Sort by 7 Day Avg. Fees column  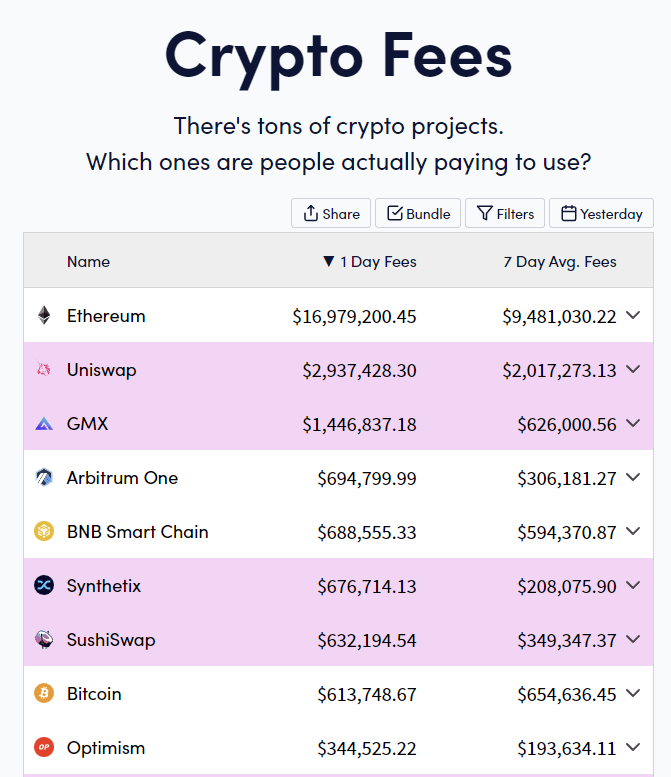point(560,262)
